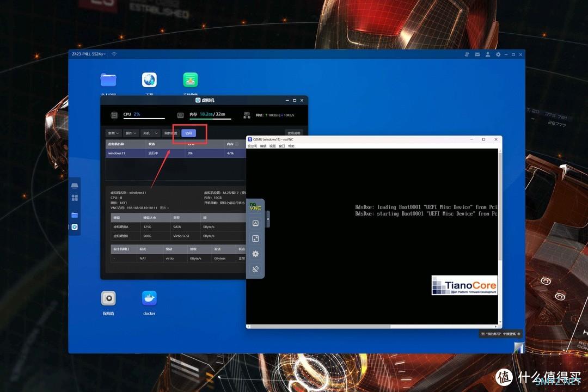This screenshot has width=588, height=392.
Task: Launch the docker desktop icon
Action: tap(149, 298)
